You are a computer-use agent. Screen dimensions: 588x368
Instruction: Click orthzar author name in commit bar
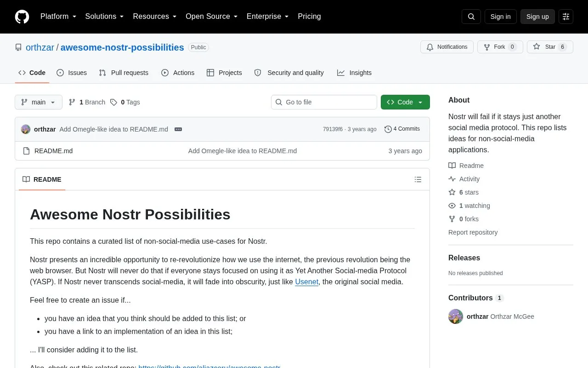click(45, 129)
